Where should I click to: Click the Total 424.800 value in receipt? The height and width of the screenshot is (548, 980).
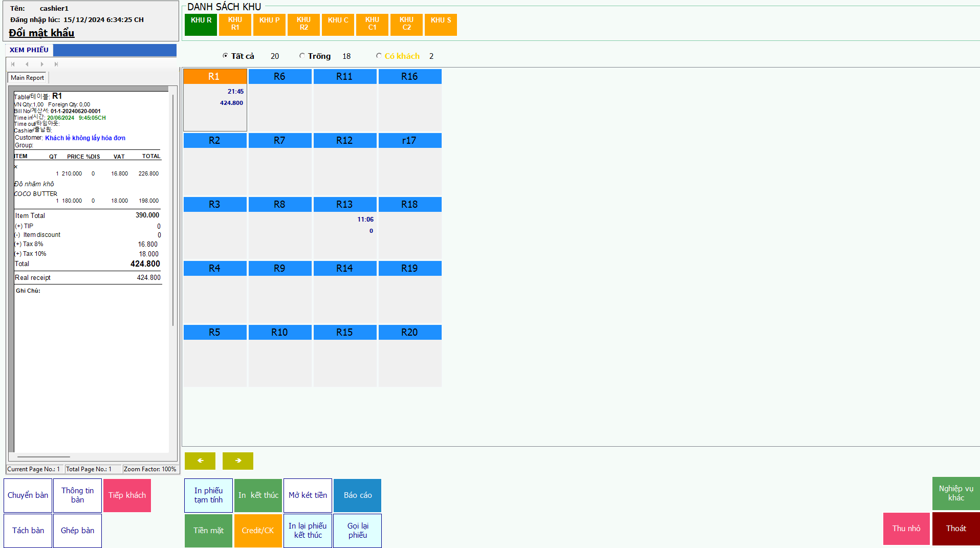point(145,264)
